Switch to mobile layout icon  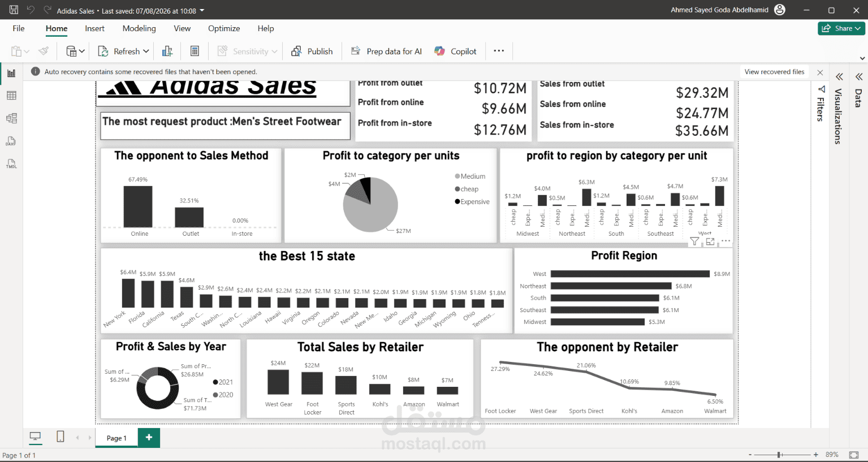tap(61, 437)
